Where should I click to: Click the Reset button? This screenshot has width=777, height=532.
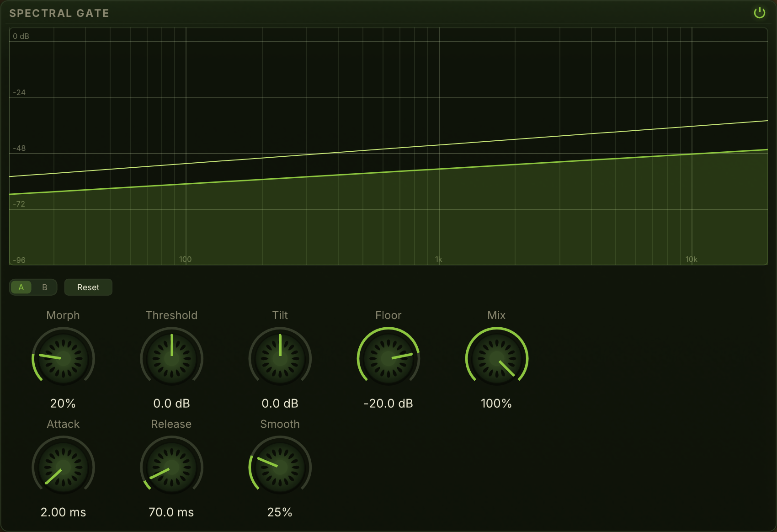point(88,287)
